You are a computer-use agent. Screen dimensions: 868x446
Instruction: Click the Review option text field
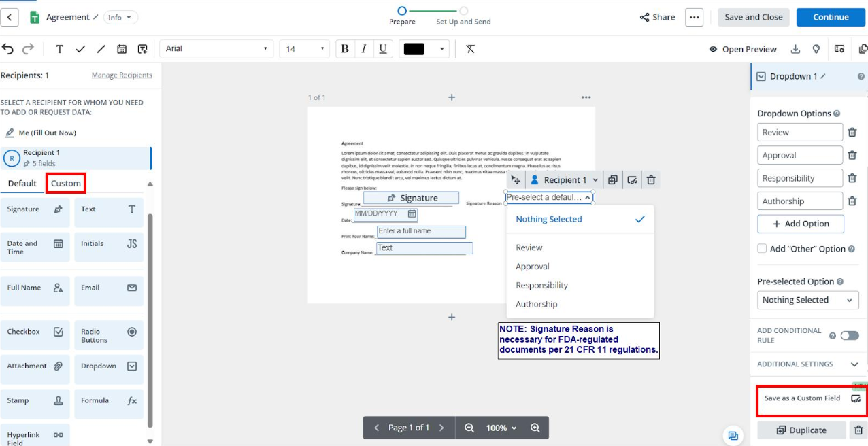[x=800, y=133]
